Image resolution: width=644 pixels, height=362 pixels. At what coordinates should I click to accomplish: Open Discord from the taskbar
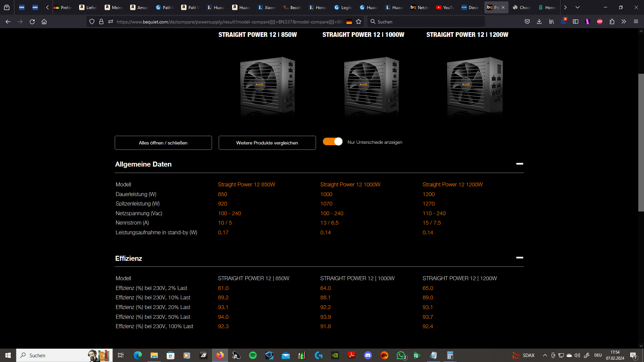click(x=368, y=355)
